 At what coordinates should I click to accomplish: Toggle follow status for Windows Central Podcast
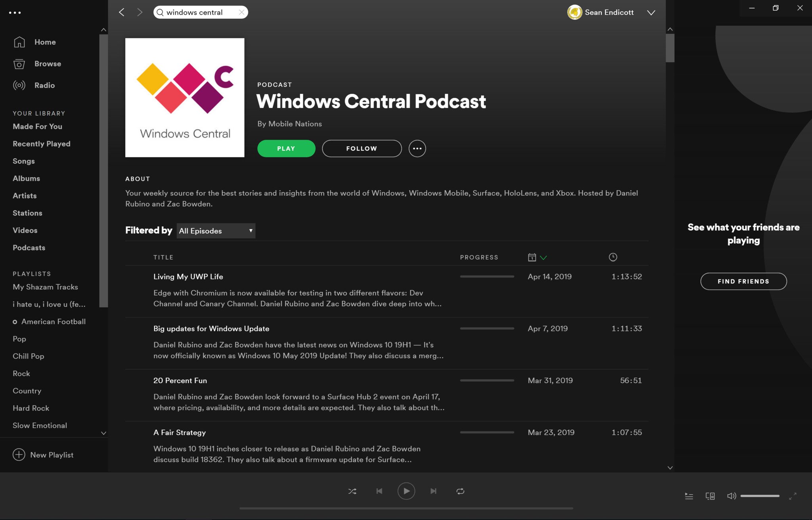pos(362,149)
